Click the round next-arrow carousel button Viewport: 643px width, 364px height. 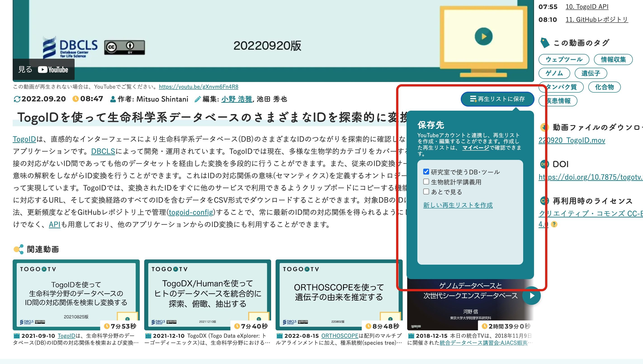pos(532,296)
